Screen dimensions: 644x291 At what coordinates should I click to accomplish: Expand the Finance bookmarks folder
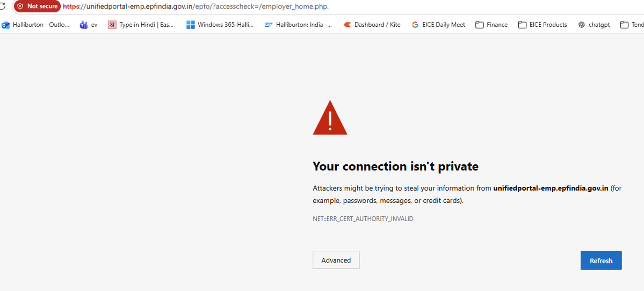pos(491,25)
